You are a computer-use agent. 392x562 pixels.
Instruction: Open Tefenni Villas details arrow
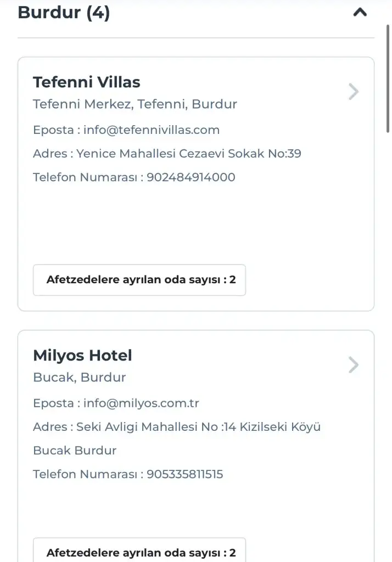tap(354, 92)
